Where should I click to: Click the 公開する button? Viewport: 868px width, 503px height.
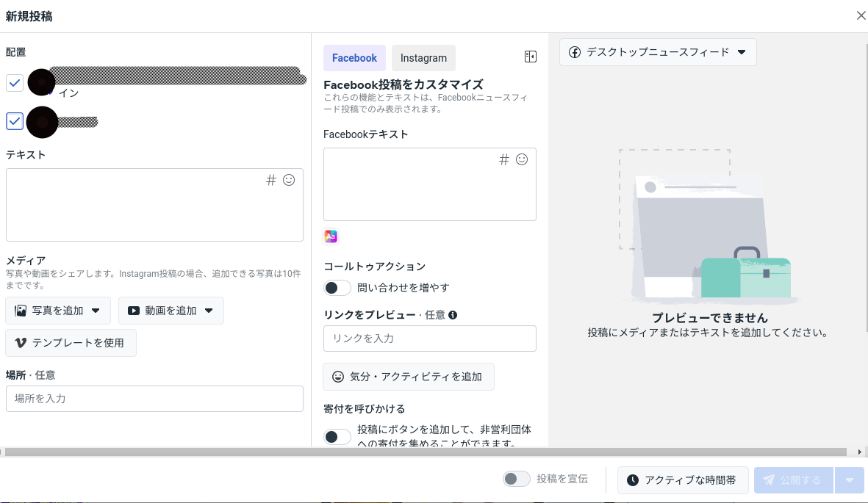[x=793, y=480]
